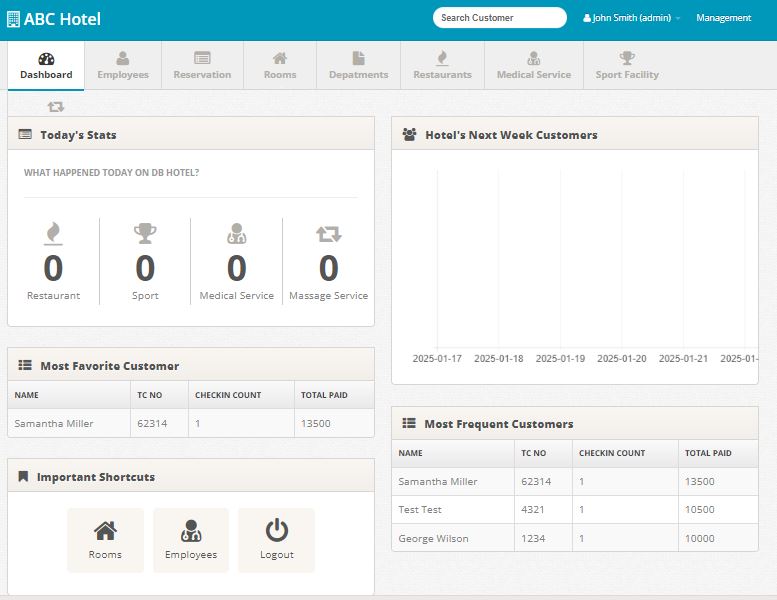
Task: Click the Search Customer input field
Action: click(500, 18)
